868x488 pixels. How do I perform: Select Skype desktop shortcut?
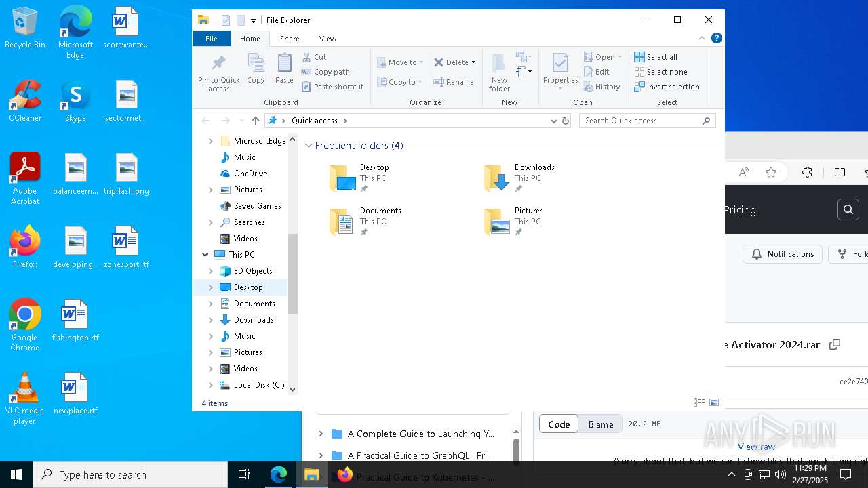pos(75,101)
